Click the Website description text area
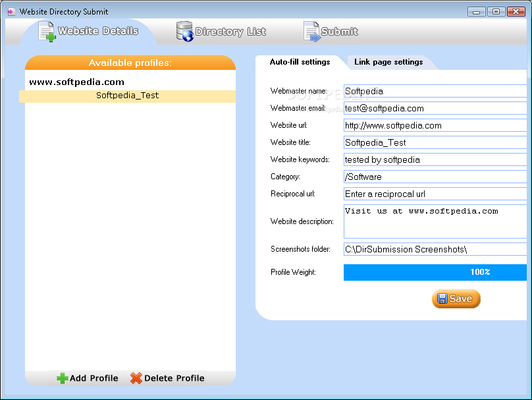This screenshot has width=532, height=400. click(x=435, y=221)
